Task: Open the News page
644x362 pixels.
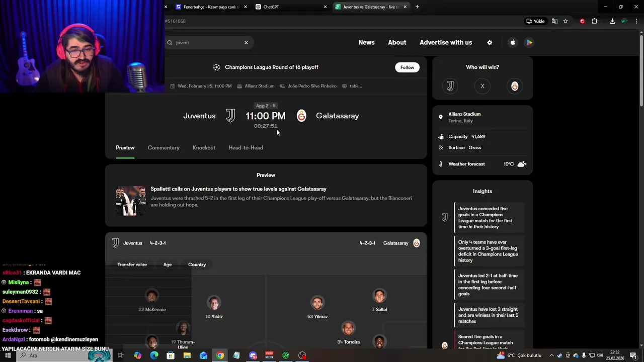Action: point(366,43)
